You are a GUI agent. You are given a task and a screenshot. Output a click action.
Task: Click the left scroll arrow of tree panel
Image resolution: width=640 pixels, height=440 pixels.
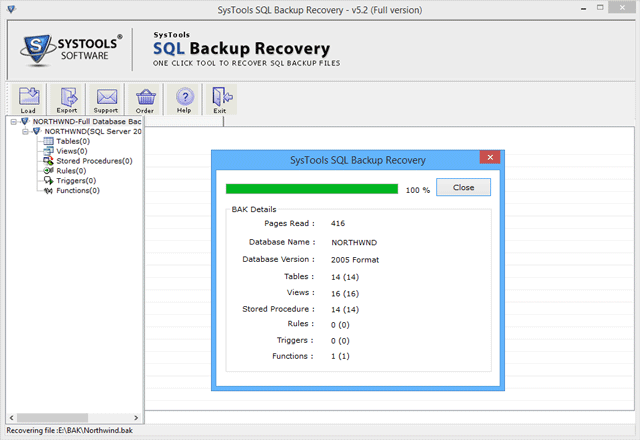(x=11, y=418)
